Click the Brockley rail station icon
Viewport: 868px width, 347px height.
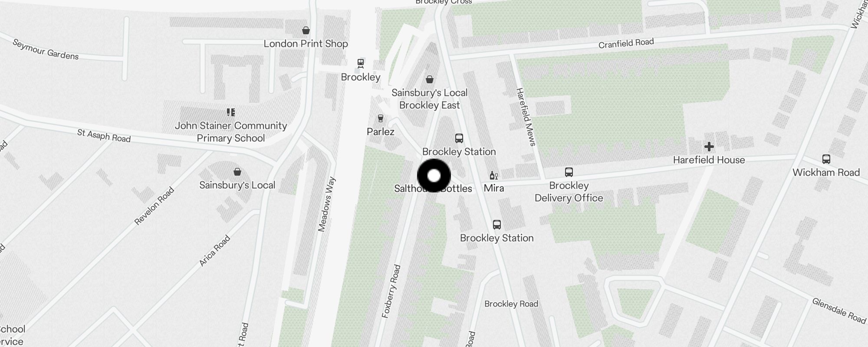click(x=361, y=64)
